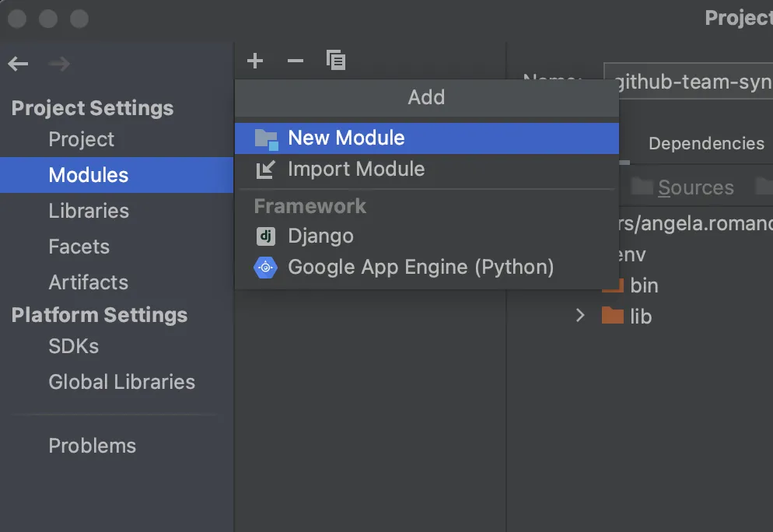Click the Google App Engine icon

click(x=265, y=268)
